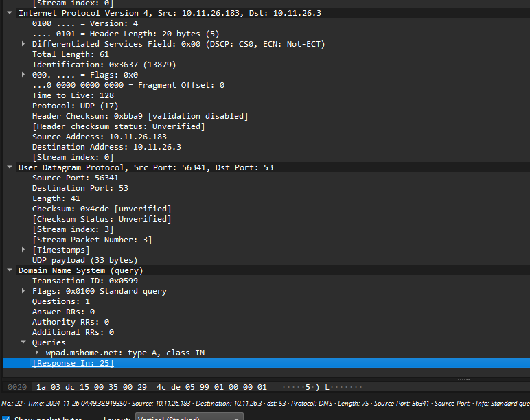The image size is (530, 420).
Task: Open the Layout Vertical (Stacked) dropdown
Action: point(189,417)
